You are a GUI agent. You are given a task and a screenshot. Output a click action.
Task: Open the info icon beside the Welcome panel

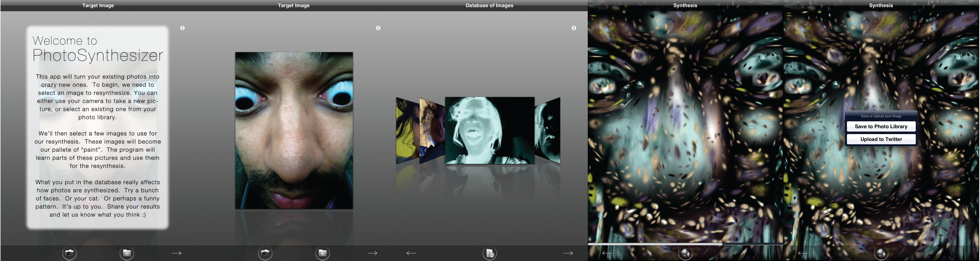coord(182,28)
